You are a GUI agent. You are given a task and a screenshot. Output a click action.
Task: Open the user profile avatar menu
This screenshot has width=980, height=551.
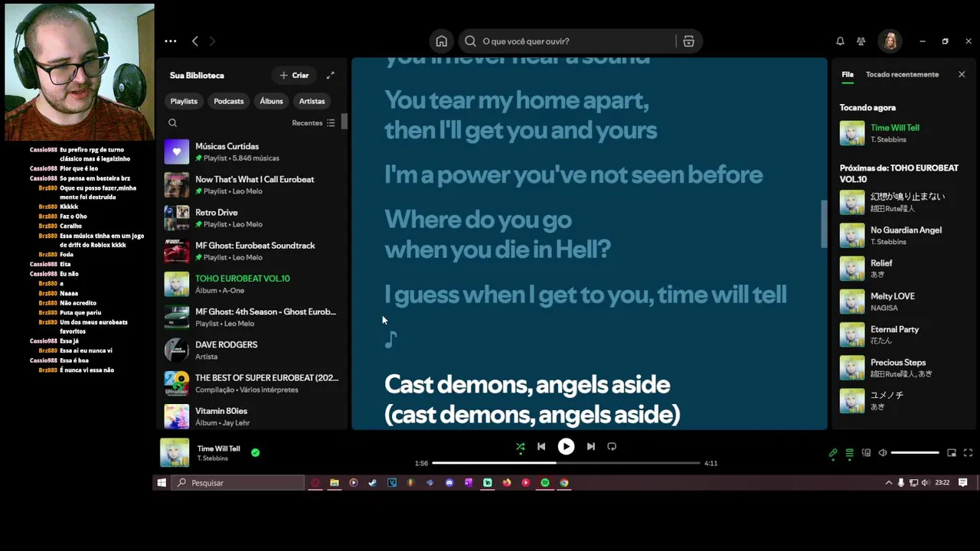pos(890,41)
